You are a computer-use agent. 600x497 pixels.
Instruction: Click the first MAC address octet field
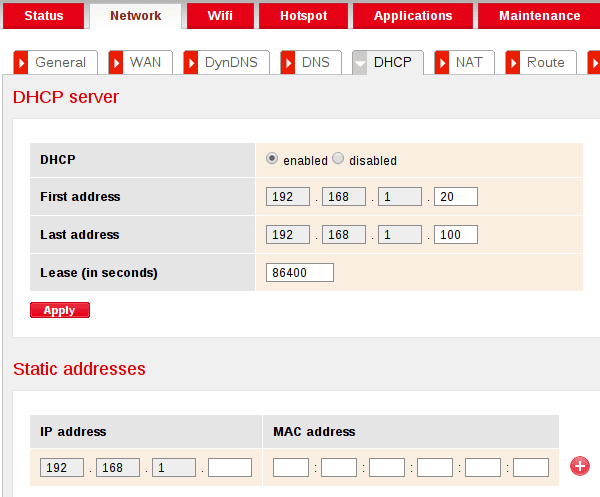[x=291, y=467]
